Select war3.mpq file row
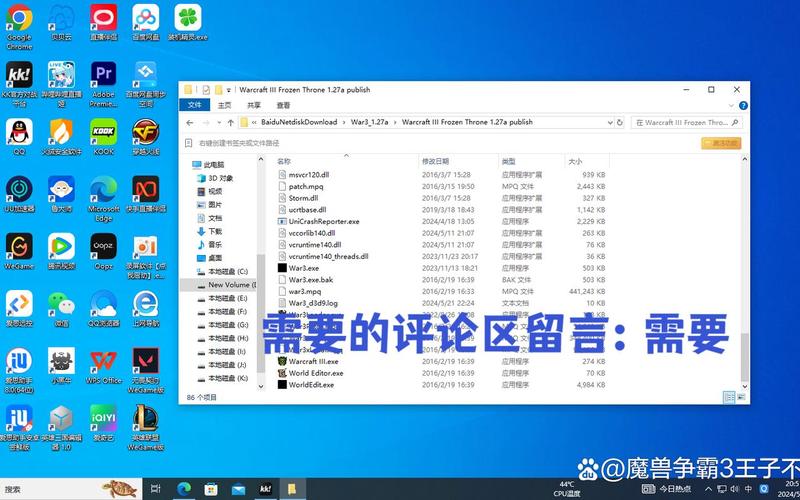 point(441,291)
